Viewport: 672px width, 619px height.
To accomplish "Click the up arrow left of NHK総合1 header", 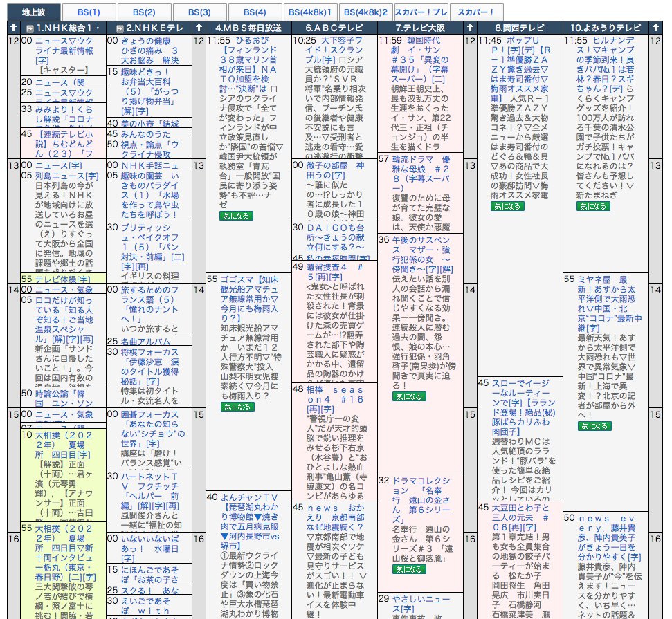I will tap(14, 28).
